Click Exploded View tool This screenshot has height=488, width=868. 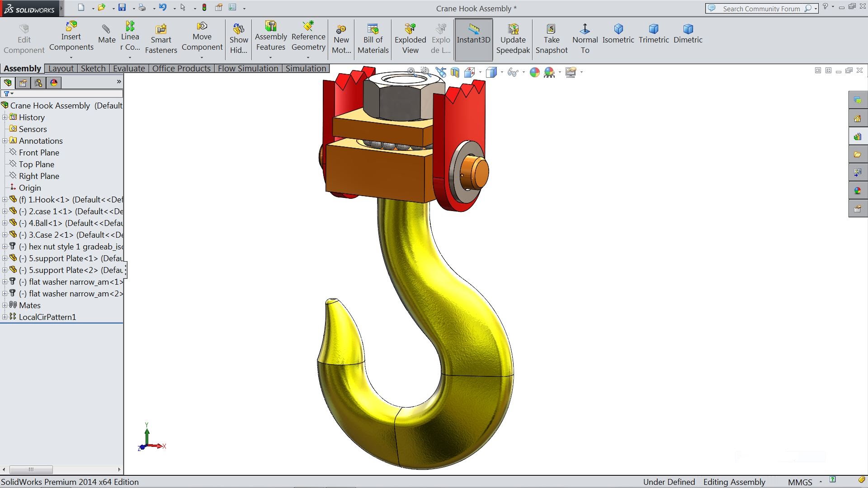410,39
